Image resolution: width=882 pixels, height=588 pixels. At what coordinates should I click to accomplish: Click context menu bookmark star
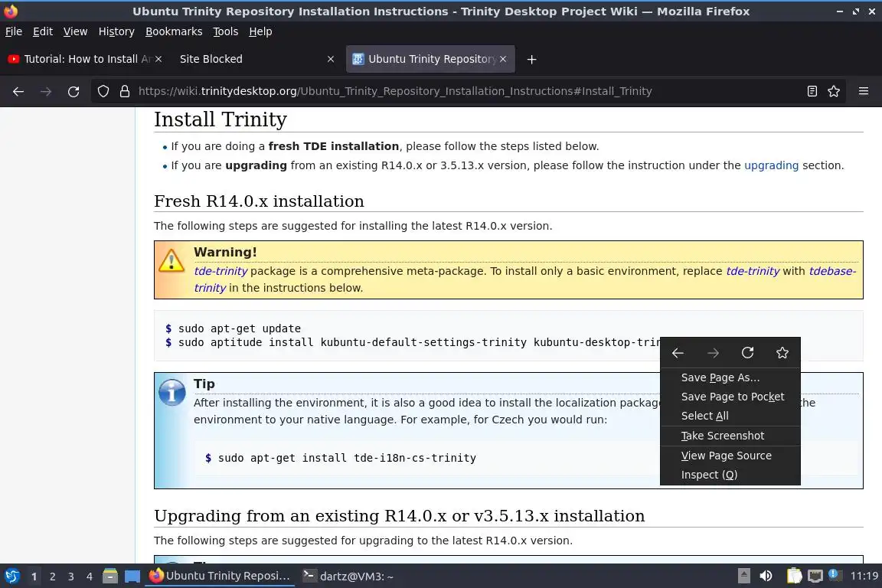click(782, 353)
